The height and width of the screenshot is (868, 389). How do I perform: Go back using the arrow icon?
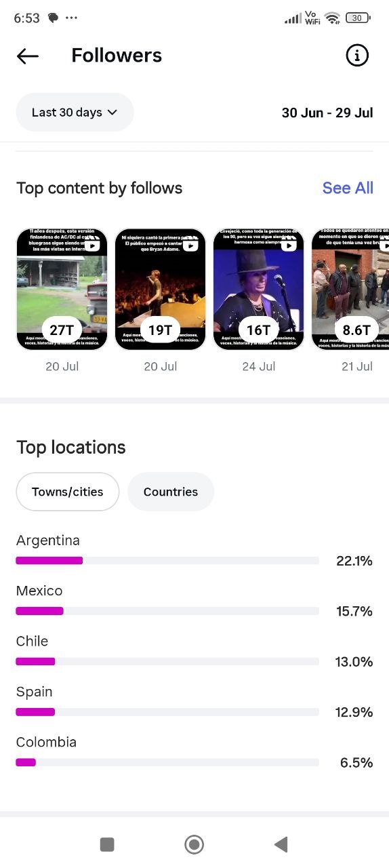[28, 56]
